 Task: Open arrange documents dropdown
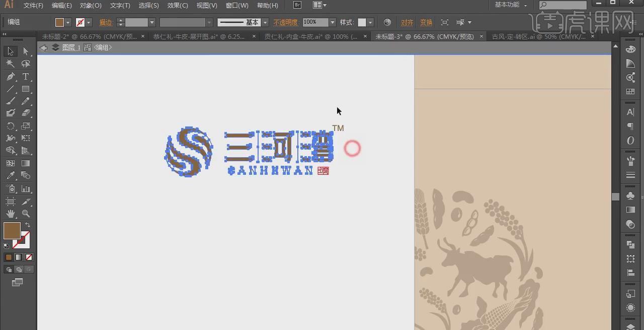coord(319,5)
